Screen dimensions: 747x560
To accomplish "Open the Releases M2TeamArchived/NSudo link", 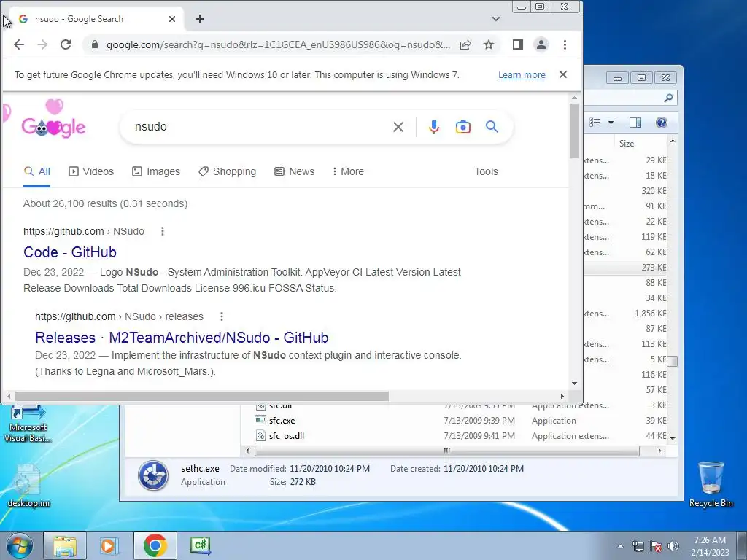I will click(x=182, y=338).
